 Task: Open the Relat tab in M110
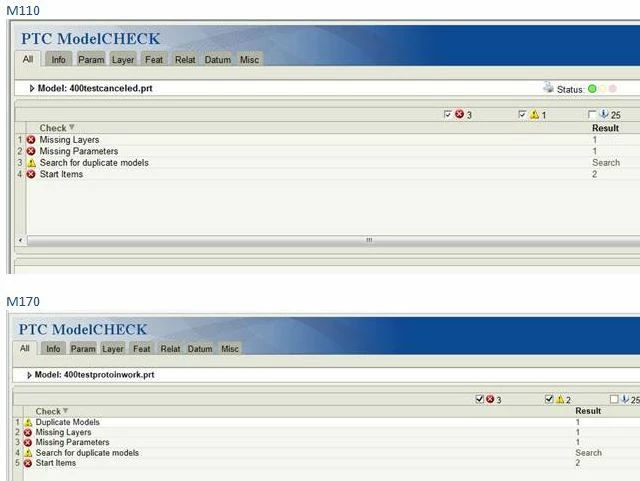(185, 60)
